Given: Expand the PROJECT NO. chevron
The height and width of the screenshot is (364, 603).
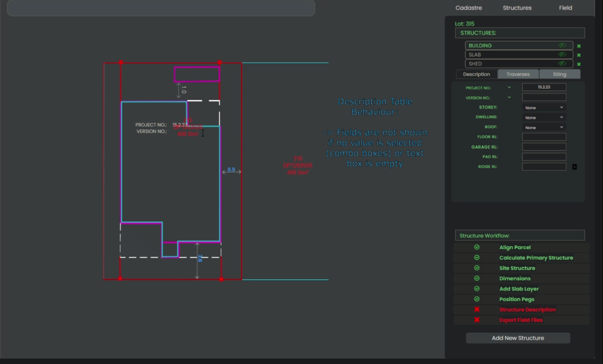Looking at the screenshot, I should 509,87.
